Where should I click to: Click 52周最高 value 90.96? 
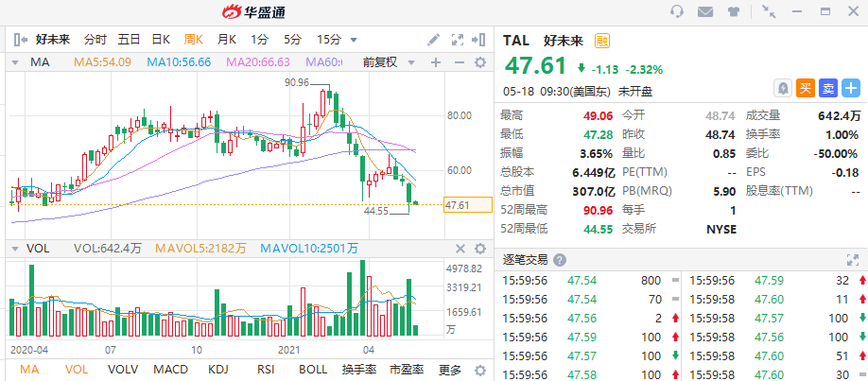(x=599, y=210)
